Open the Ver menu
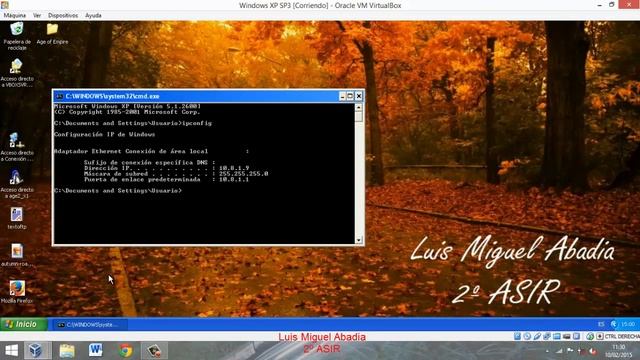Viewport: 640px width, 360px height. 37,16
